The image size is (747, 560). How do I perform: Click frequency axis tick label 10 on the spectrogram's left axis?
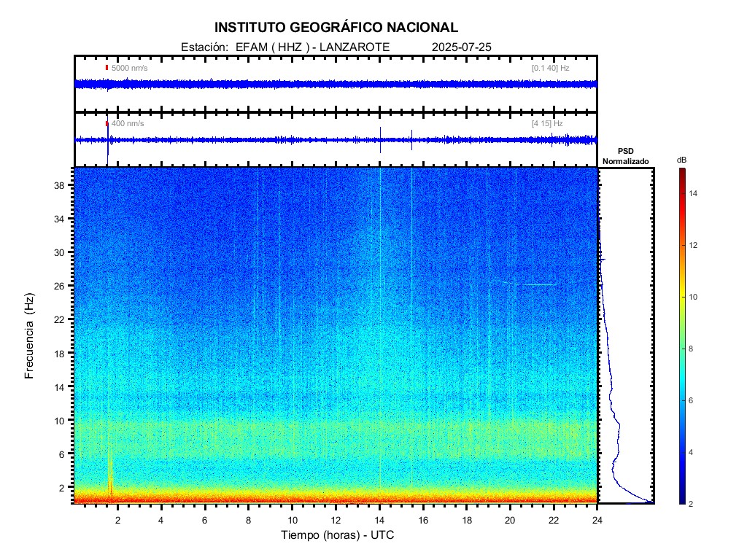point(59,421)
